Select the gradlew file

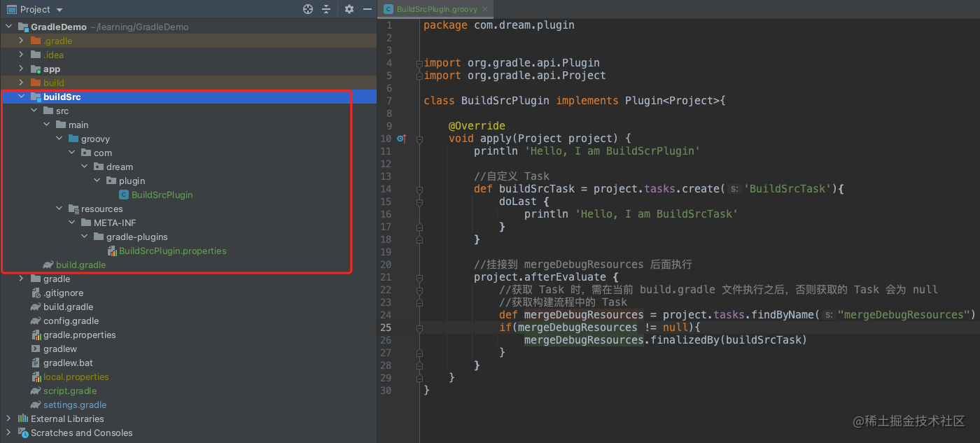pyautogui.click(x=60, y=349)
